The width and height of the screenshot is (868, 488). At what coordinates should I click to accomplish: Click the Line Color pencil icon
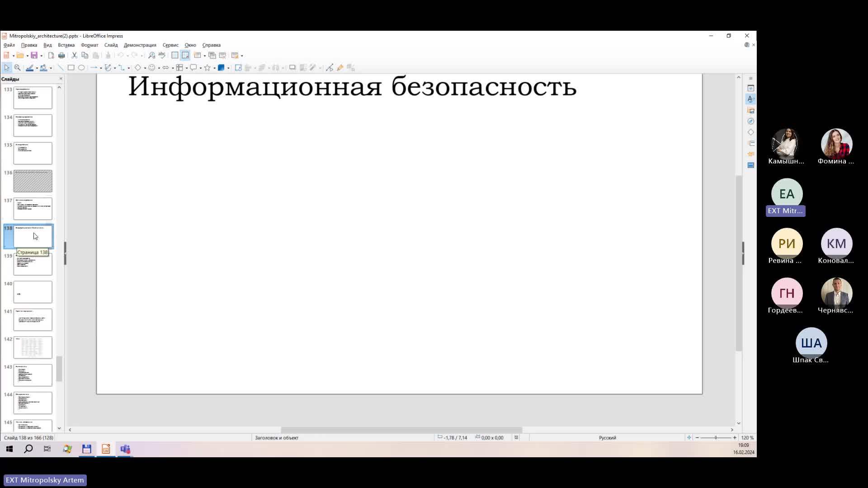tap(30, 68)
